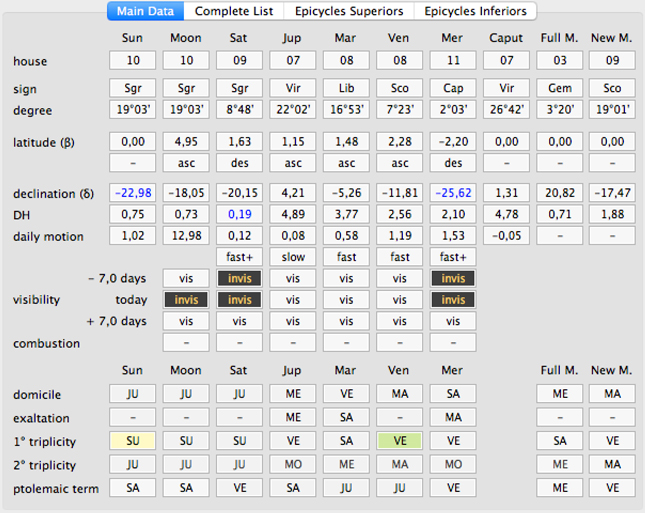The height and width of the screenshot is (513, 645).
Task: Click the Sat latitude direction des
Action: coord(239,163)
